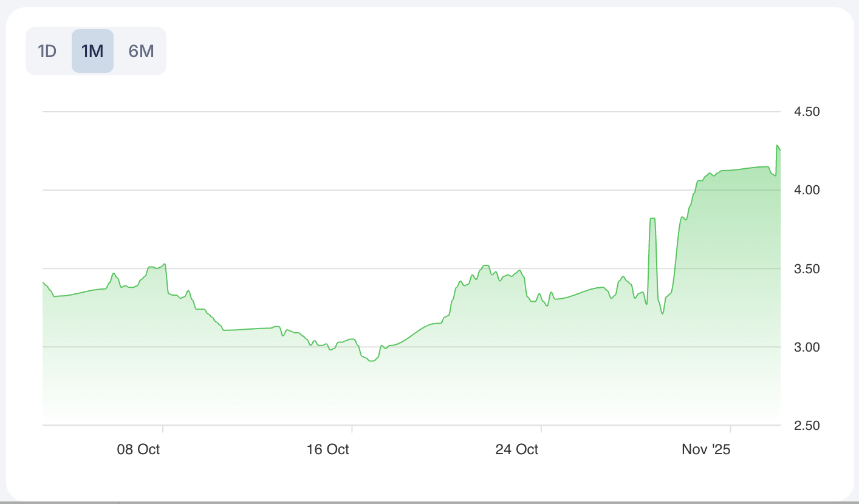859x504 pixels.
Task: Click the sharp dip right after the narrow spike
Action: coord(663,313)
